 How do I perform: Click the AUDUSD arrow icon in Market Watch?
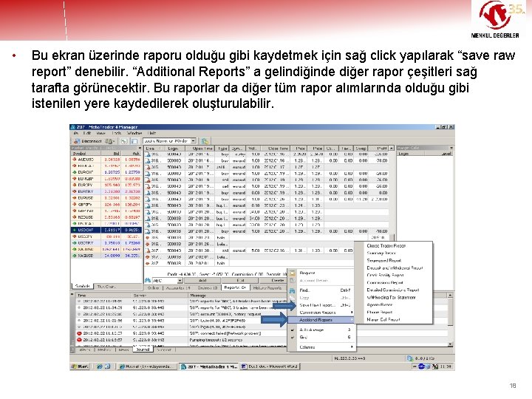(x=75, y=159)
